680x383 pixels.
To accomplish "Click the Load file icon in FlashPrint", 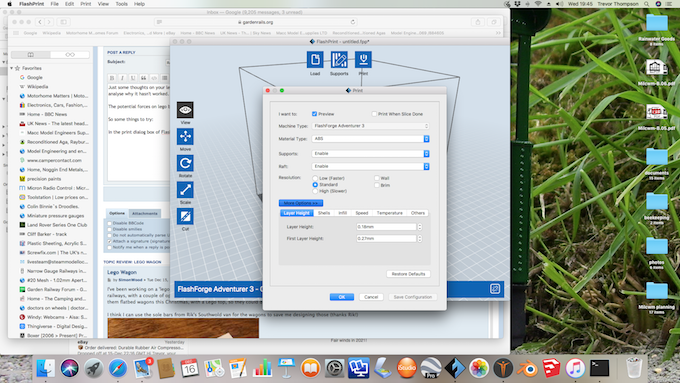I will (315, 59).
